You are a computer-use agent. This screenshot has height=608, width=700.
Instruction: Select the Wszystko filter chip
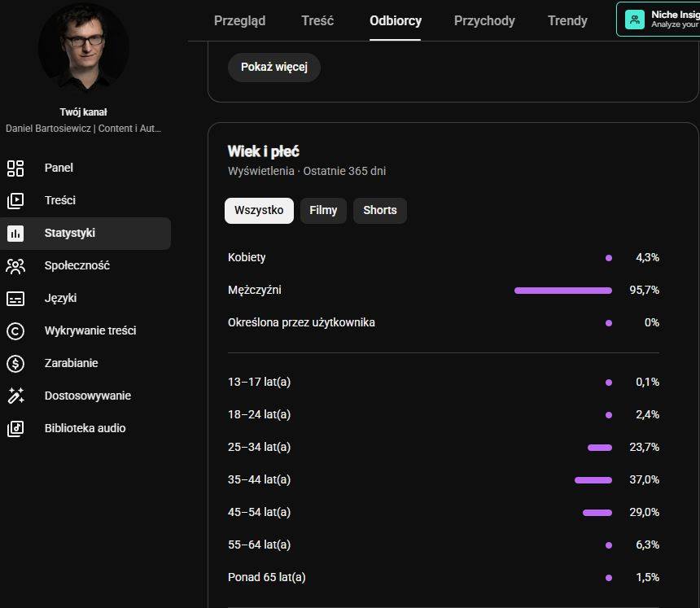click(x=259, y=210)
